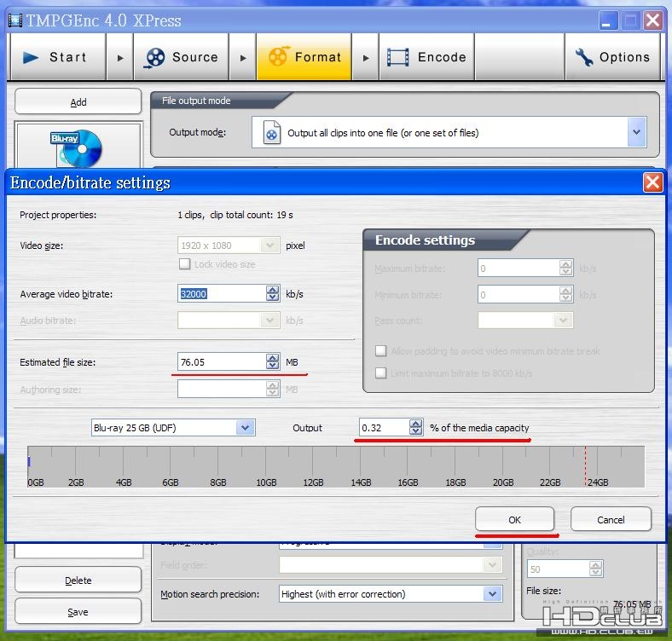672x641 pixels.
Task: Toggle Limit maximum bitrate to 8000 kb/s
Action: point(380,372)
